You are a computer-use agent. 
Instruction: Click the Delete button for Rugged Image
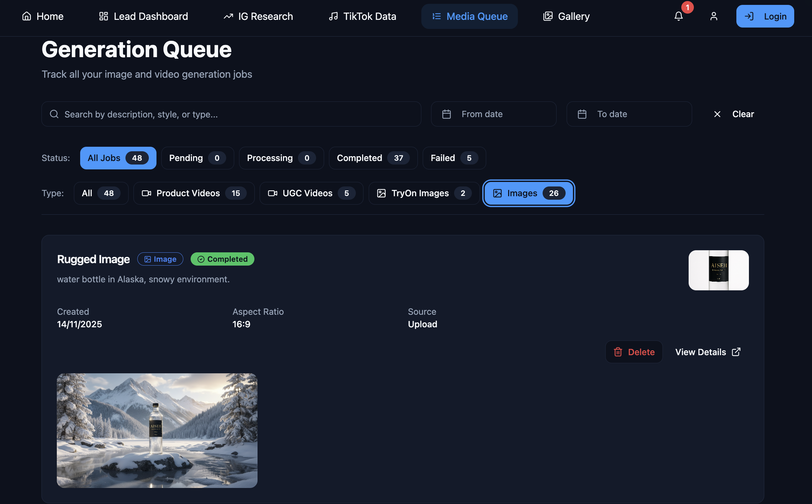[634, 352]
